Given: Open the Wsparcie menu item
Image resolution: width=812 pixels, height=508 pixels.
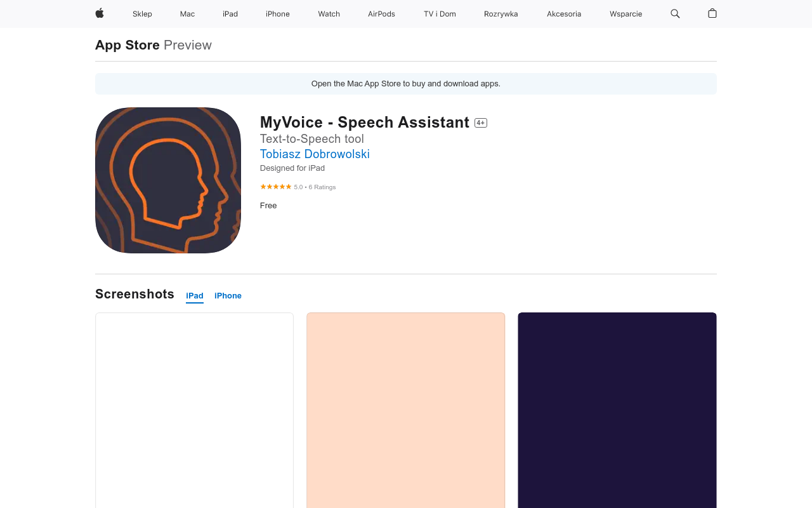Looking at the screenshot, I should click(x=626, y=14).
